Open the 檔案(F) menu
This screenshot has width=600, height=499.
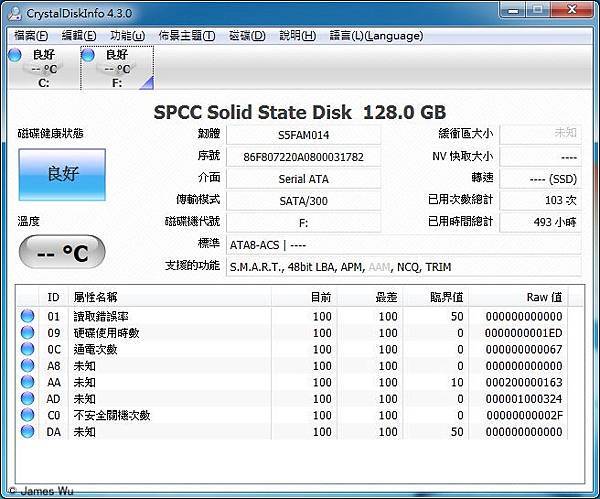(31, 36)
